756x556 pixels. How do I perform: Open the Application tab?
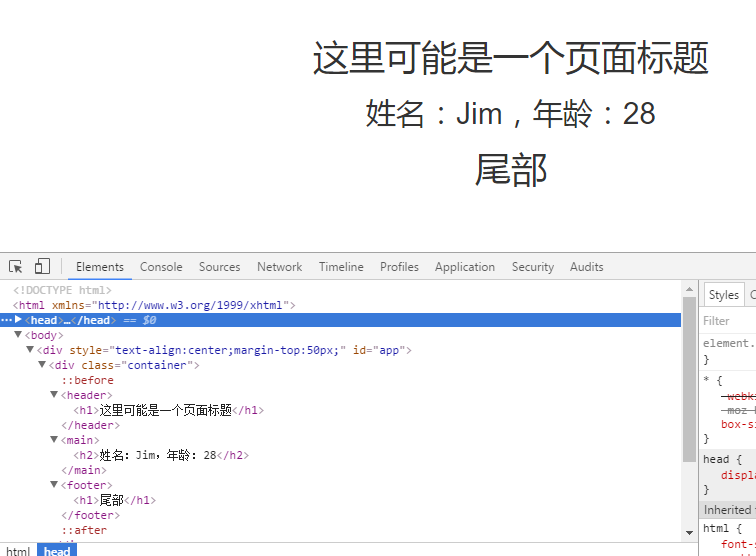tap(465, 267)
